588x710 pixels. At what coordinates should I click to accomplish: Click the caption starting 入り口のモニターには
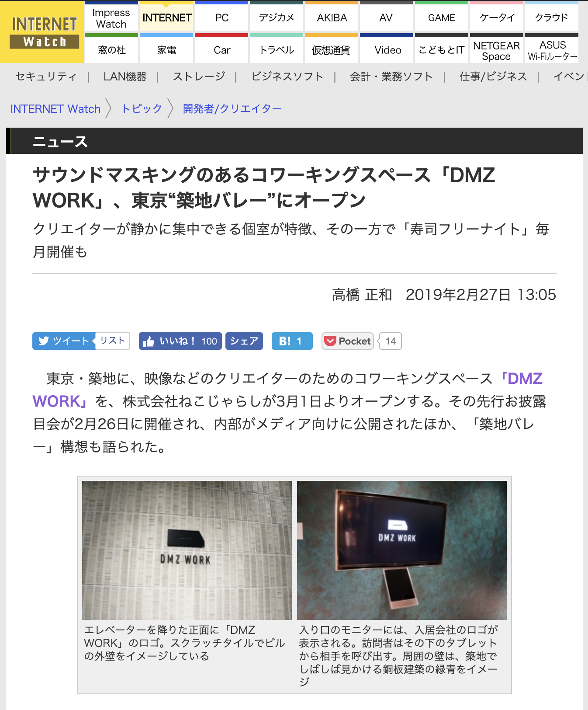pyautogui.click(x=398, y=656)
